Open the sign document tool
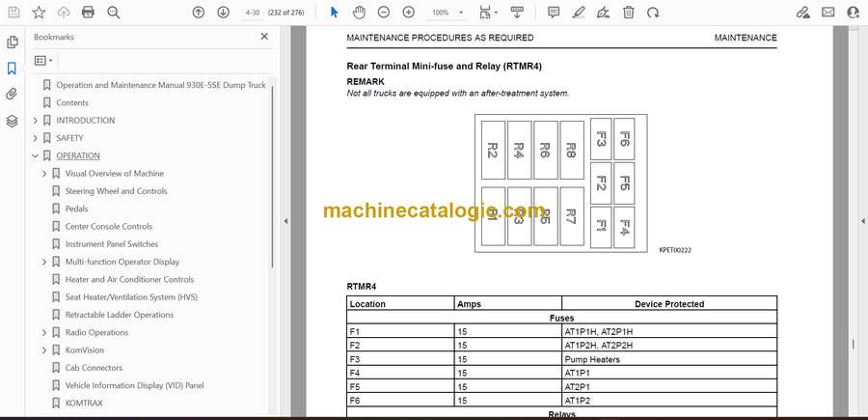This screenshot has width=868, height=420. tap(604, 13)
